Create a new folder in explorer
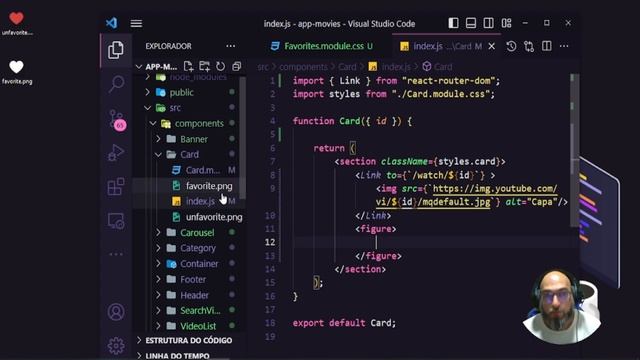Screen dimensions: 640x360 pyautogui.click(x=204, y=66)
